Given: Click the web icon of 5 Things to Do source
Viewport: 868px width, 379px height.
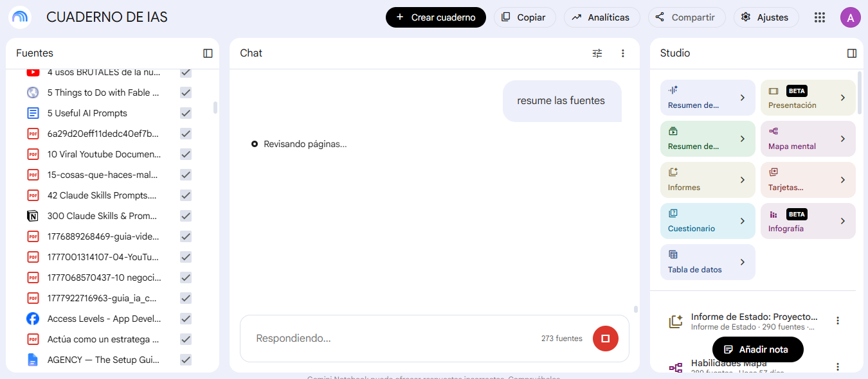Looking at the screenshot, I should (33, 93).
